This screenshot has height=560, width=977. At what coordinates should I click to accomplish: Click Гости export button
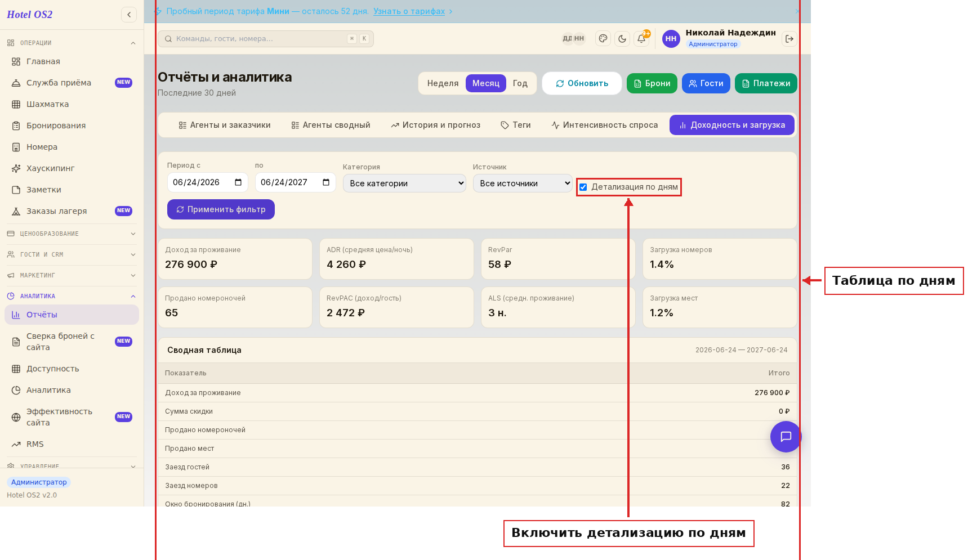tap(706, 83)
